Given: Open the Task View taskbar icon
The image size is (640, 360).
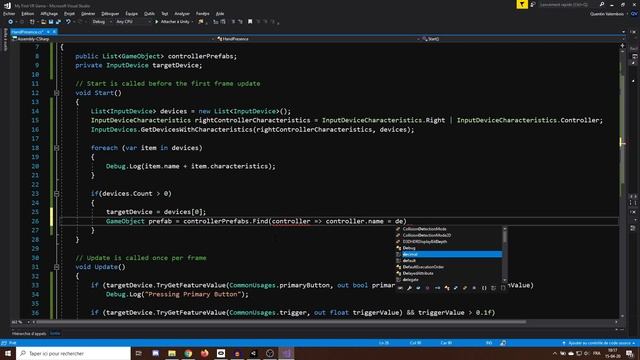Looking at the screenshot, I should [138, 353].
